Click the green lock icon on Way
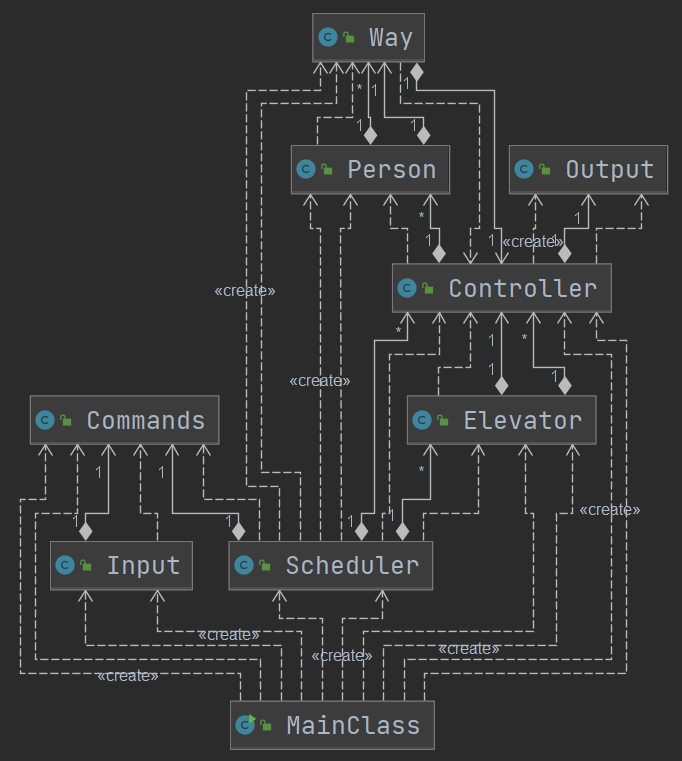Viewport: 682px width, 761px height. click(349, 37)
